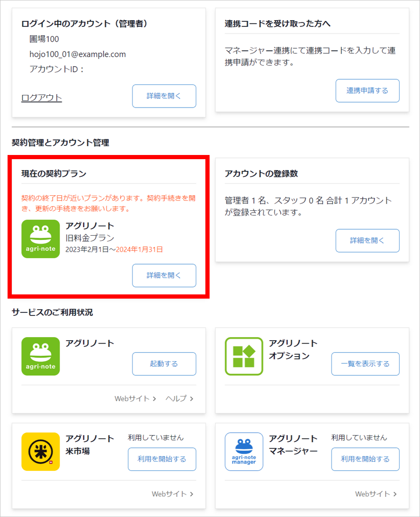This screenshot has width=420, height=517.
Task: Start using Agri-note マネージャー
Action: [365, 459]
